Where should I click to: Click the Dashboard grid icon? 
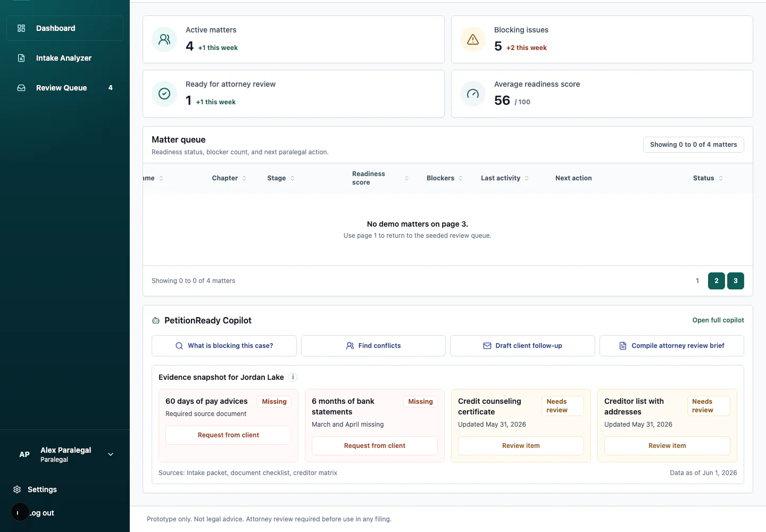click(21, 28)
